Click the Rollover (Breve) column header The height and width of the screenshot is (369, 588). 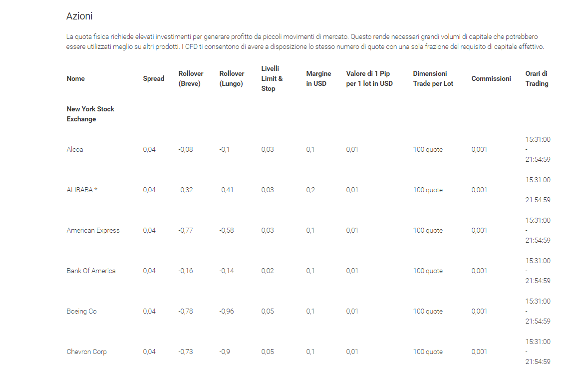[191, 78]
